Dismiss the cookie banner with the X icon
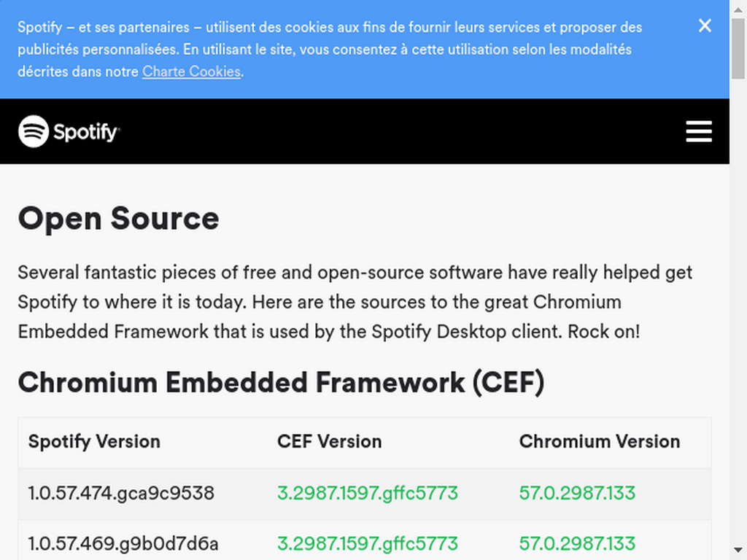The image size is (747, 560). point(705,26)
